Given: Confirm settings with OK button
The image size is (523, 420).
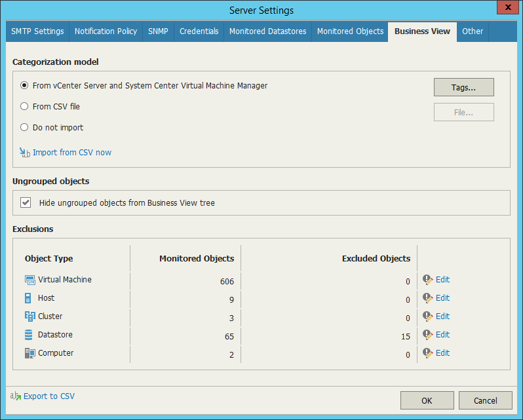Looking at the screenshot, I should [x=427, y=400].
